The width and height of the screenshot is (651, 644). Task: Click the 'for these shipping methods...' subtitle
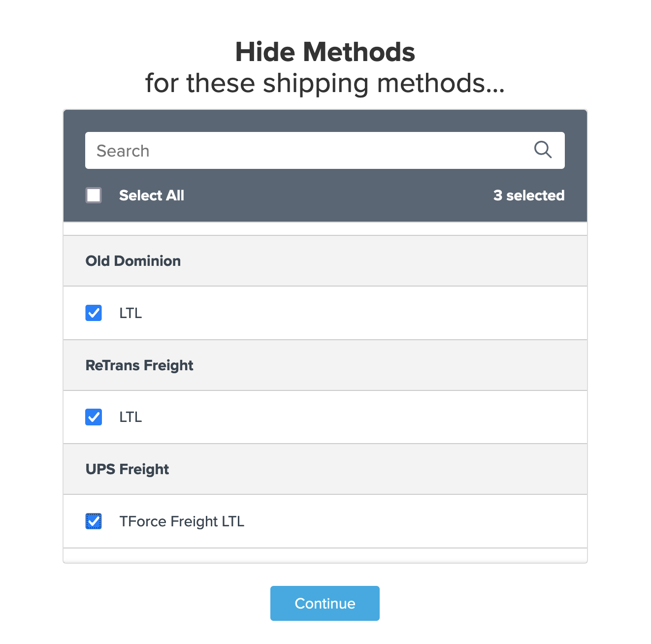[325, 83]
